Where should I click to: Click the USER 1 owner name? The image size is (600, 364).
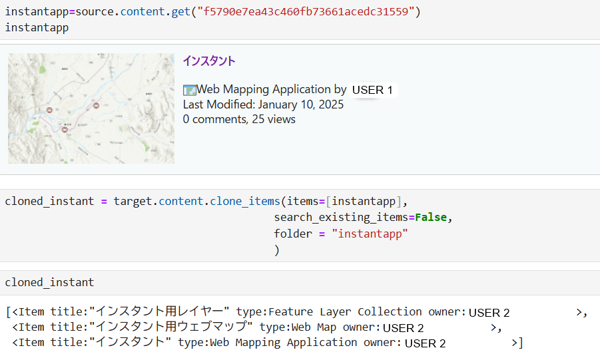point(372,90)
